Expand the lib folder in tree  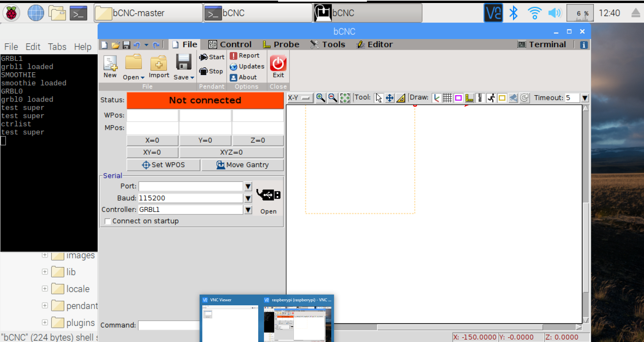tap(45, 272)
